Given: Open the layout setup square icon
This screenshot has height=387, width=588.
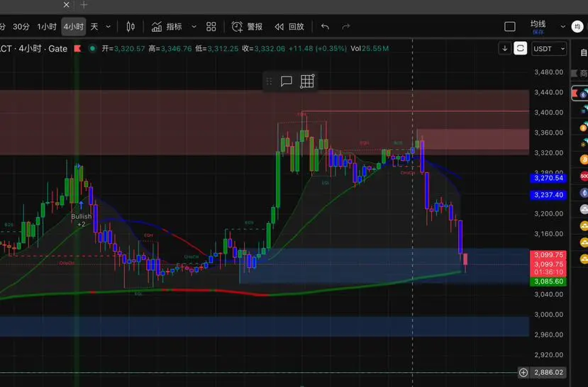Looking at the screenshot, I should (510, 27).
